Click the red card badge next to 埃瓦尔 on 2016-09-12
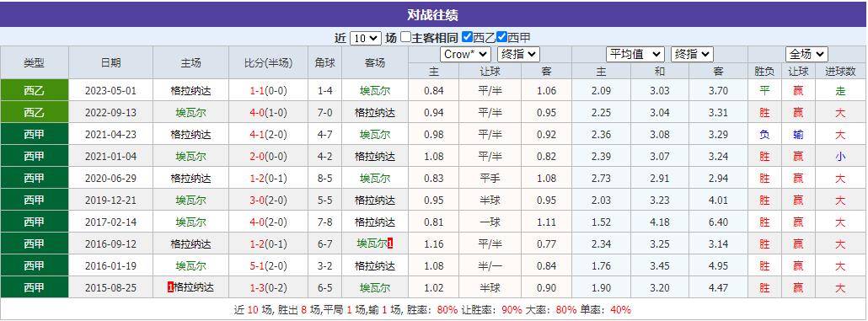868x321 pixels. pyautogui.click(x=390, y=243)
